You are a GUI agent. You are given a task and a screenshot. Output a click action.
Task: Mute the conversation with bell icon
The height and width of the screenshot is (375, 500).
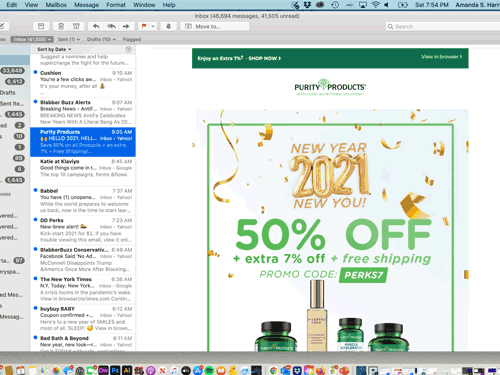point(168,26)
